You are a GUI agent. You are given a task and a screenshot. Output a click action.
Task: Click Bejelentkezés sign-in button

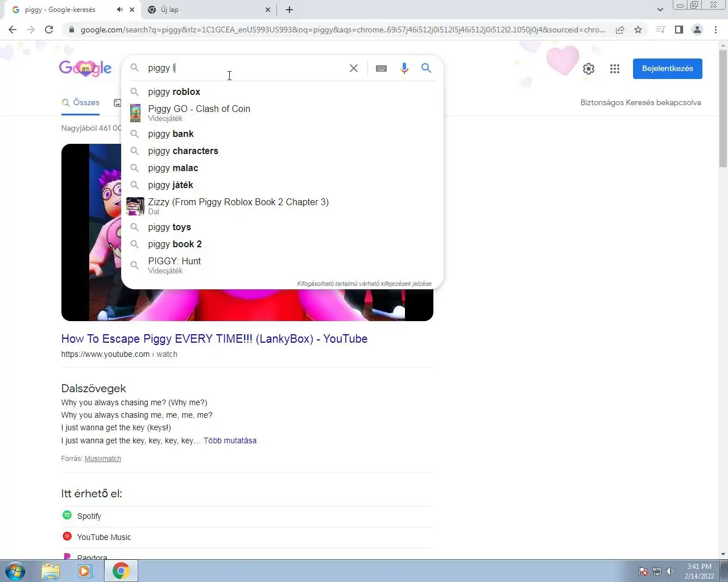[x=667, y=69]
